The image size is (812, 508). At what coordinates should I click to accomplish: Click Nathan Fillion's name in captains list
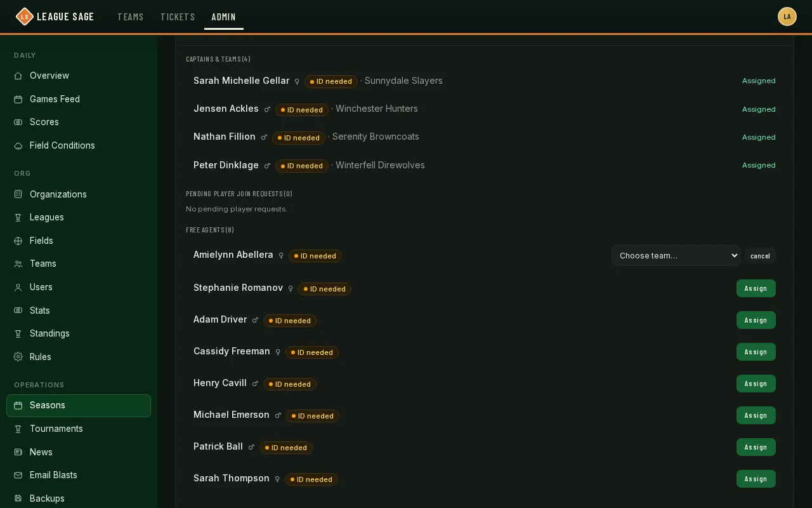tap(225, 137)
